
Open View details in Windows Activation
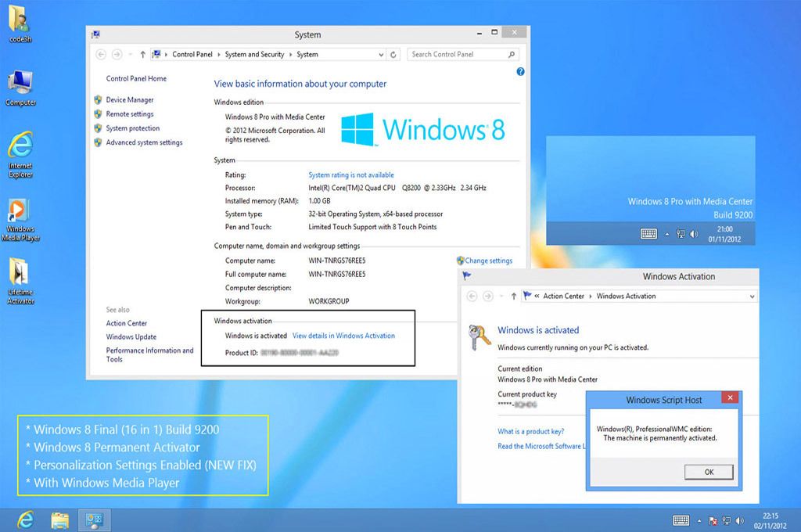[x=343, y=336]
